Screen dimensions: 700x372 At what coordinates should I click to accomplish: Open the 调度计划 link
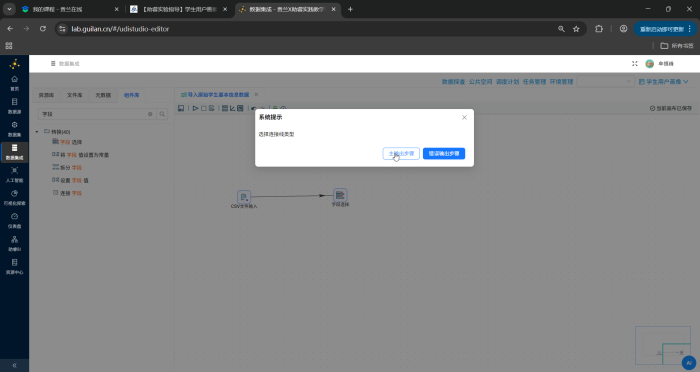(507, 82)
